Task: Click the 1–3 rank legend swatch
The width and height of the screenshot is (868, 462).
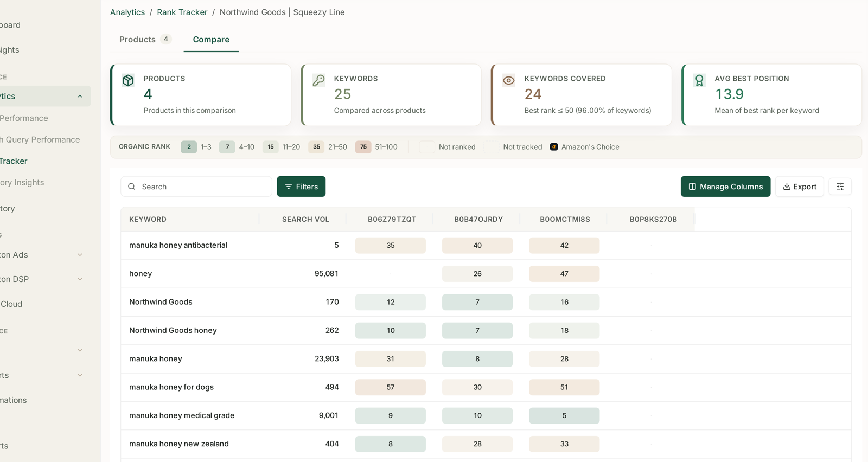Action: click(x=189, y=147)
